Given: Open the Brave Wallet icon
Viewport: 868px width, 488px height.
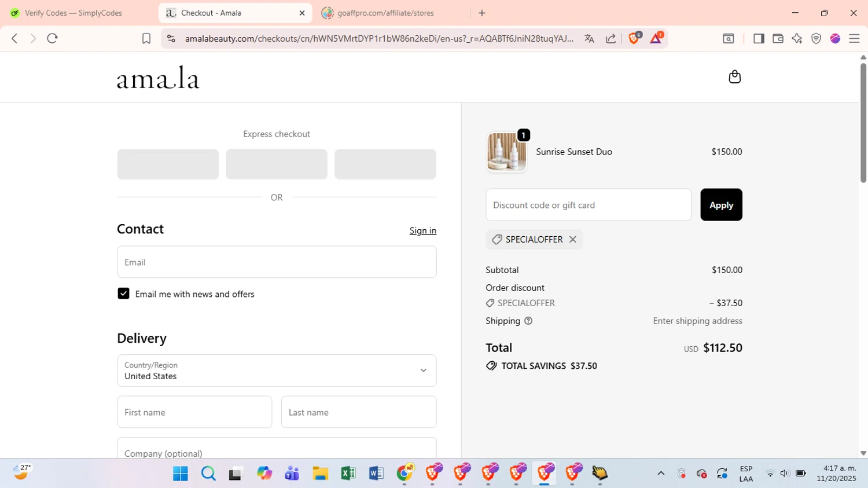Looking at the screenshot, I should tap(778, 38).
